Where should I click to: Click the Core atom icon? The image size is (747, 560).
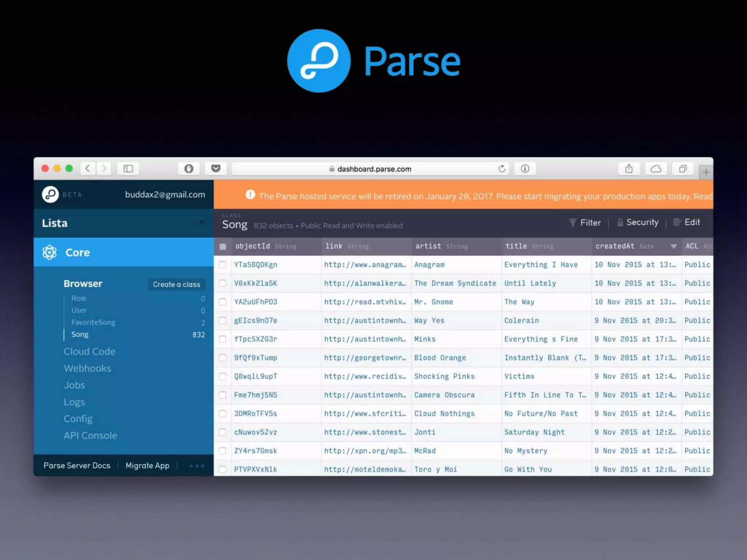[50, 252]
